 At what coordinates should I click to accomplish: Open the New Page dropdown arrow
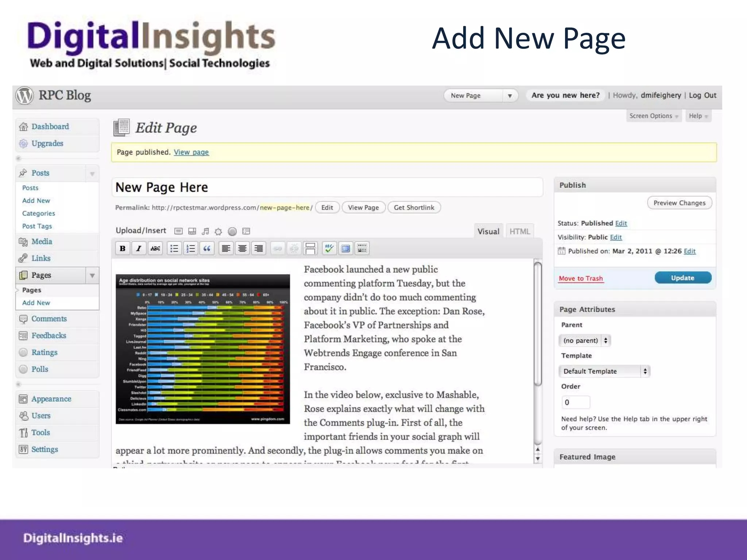pos(510,96)
